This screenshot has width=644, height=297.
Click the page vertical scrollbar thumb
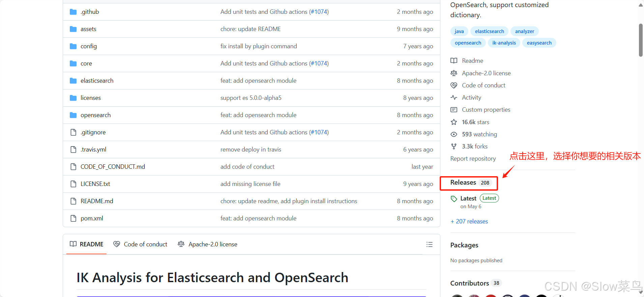(641, 40)
